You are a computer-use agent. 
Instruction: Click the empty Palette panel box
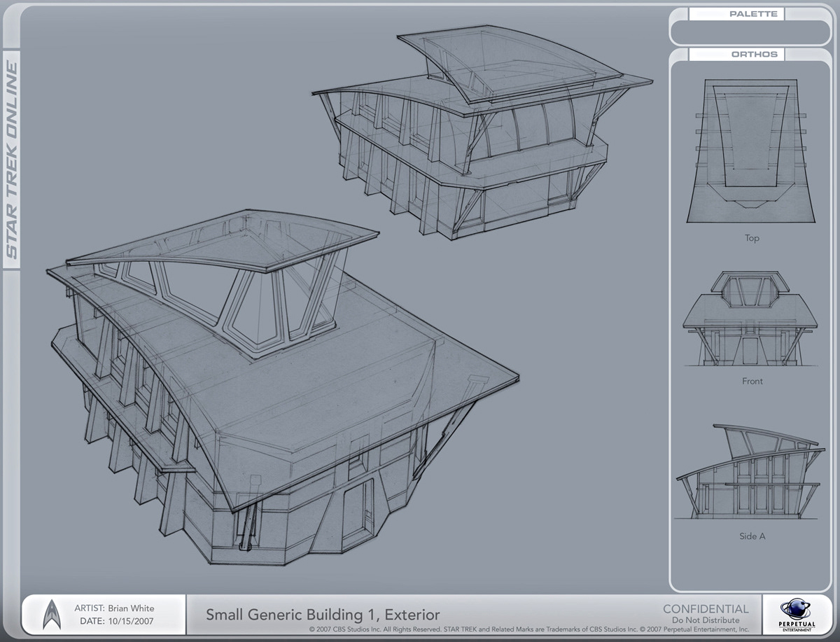[750, 32]
